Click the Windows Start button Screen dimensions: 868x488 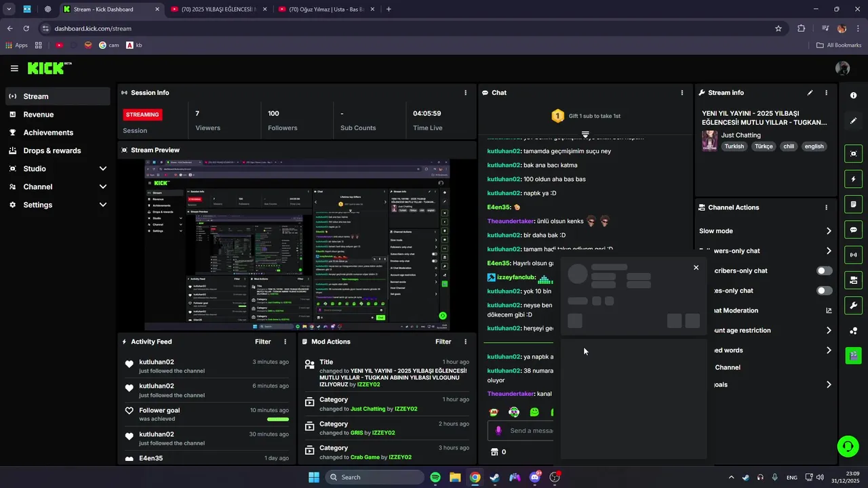tap(314, 477)
